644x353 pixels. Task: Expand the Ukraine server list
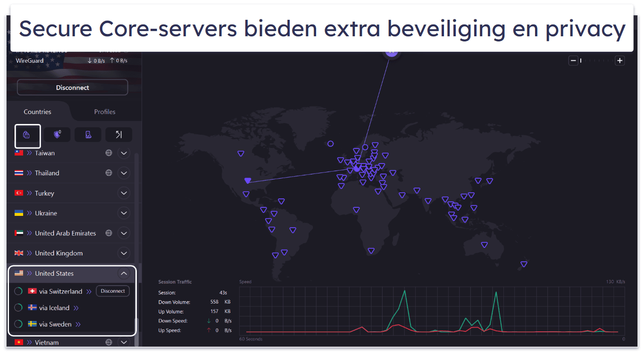pos(124,213)
